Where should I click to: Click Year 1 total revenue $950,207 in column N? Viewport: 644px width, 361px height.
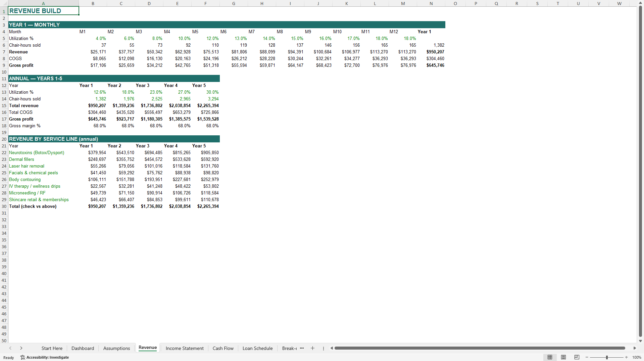(431, 52)
